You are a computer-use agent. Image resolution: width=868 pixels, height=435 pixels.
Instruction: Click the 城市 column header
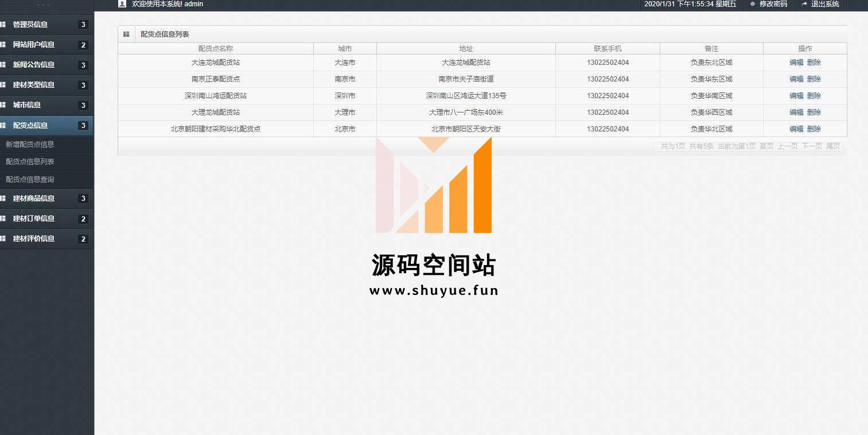click(x=345, y=49)
